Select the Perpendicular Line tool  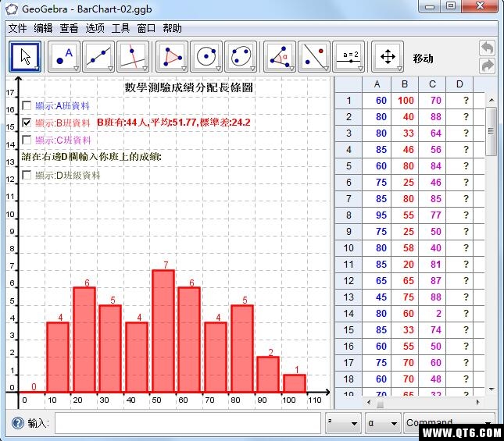133,57
